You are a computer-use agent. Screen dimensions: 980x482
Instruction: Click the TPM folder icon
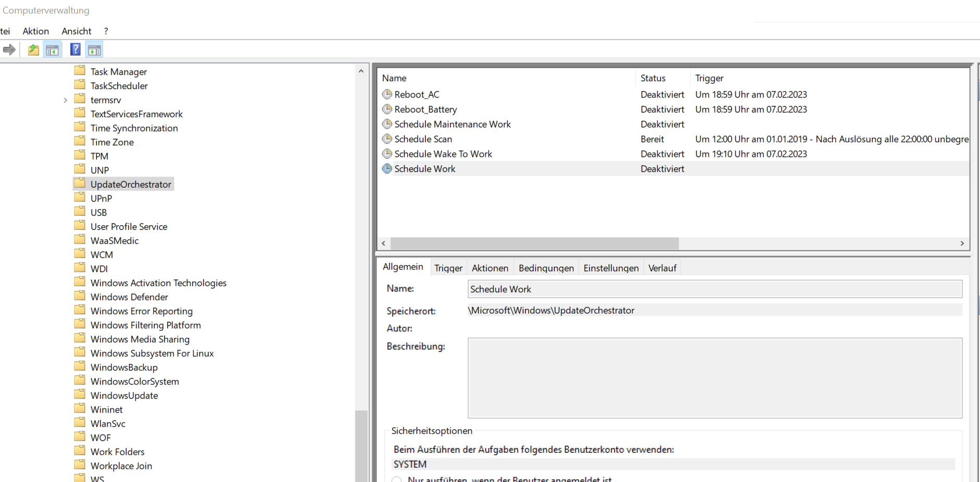point(80,155)
